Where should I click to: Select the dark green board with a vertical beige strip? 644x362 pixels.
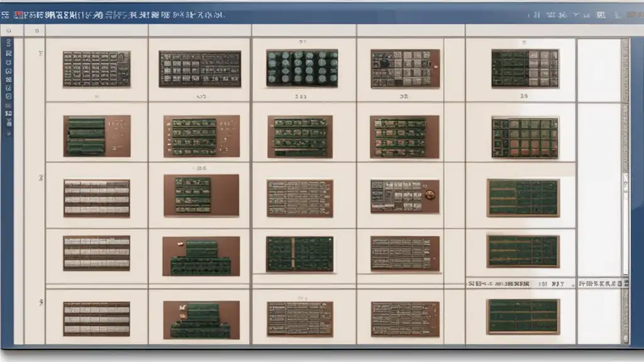point(300,254)
